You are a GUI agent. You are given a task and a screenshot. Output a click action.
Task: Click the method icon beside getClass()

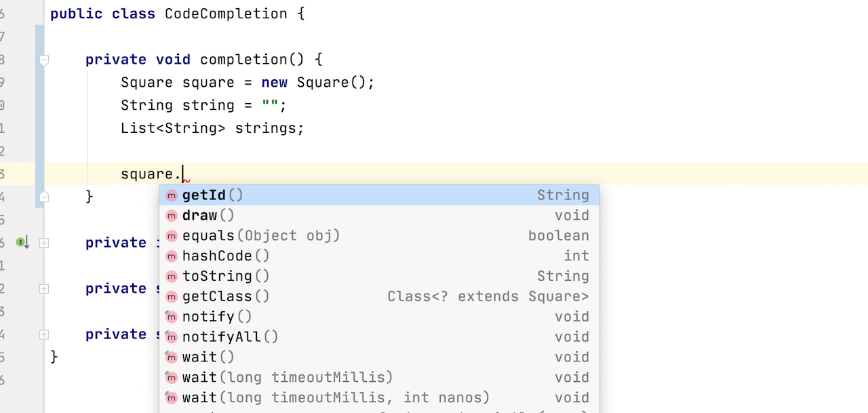(x=172, y=297)
